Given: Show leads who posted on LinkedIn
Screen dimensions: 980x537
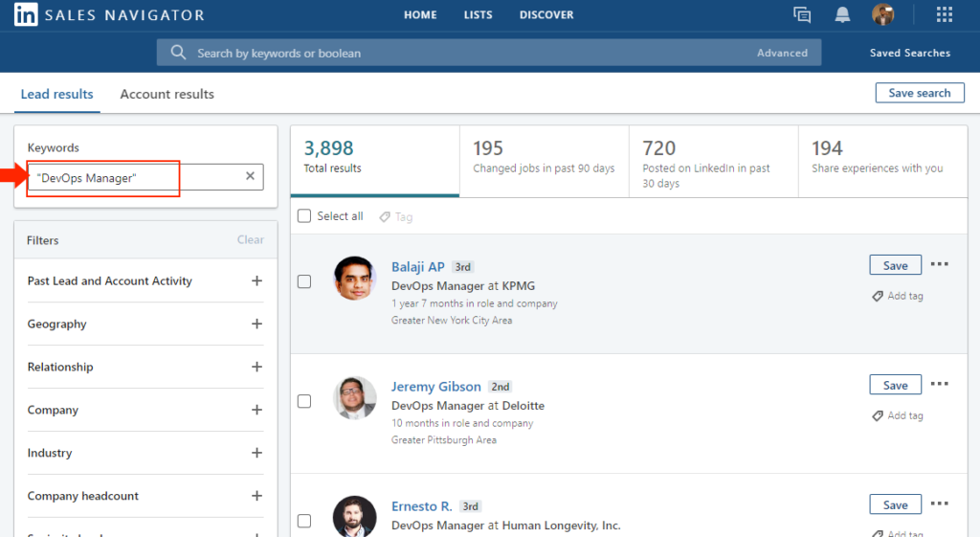Looking at the screenshot, I should (714, 161).
